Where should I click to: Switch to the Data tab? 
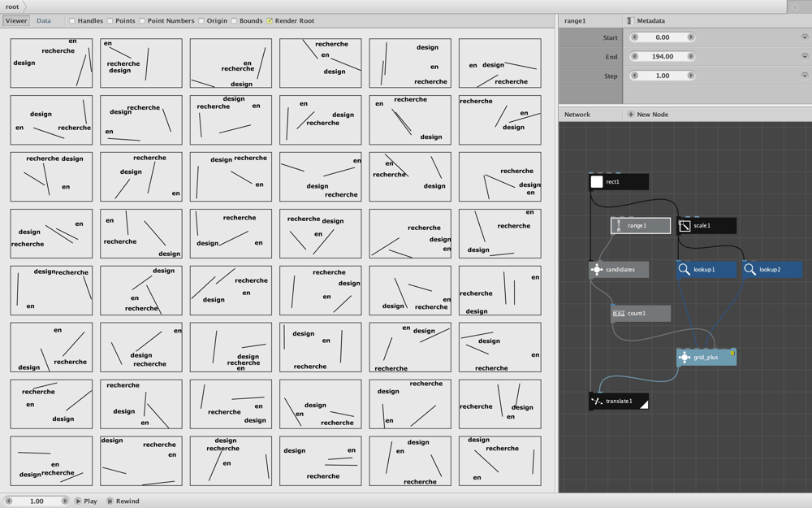[44, 21]
